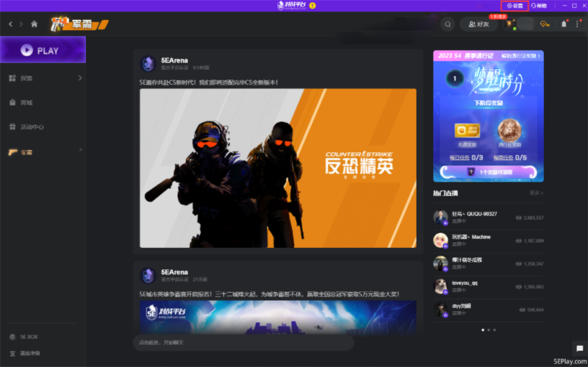
Task: Open the VIP diamond key icon
Action: pos(545,24)
